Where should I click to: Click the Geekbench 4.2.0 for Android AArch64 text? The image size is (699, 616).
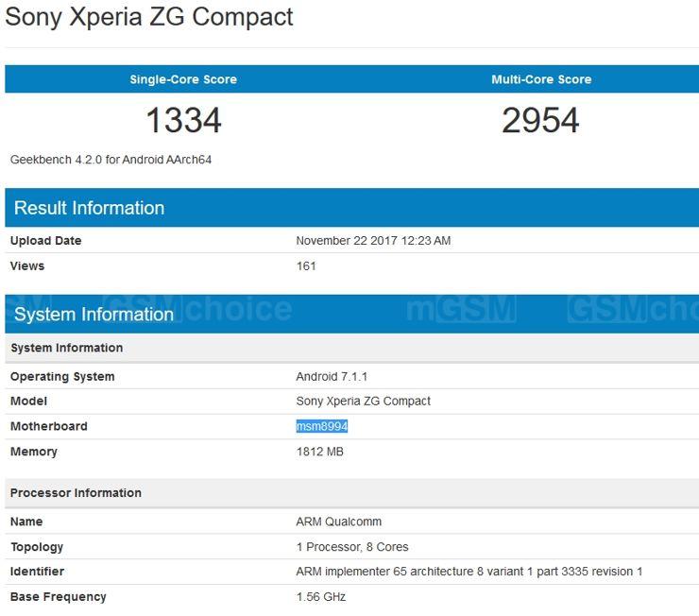coord(111,160)
